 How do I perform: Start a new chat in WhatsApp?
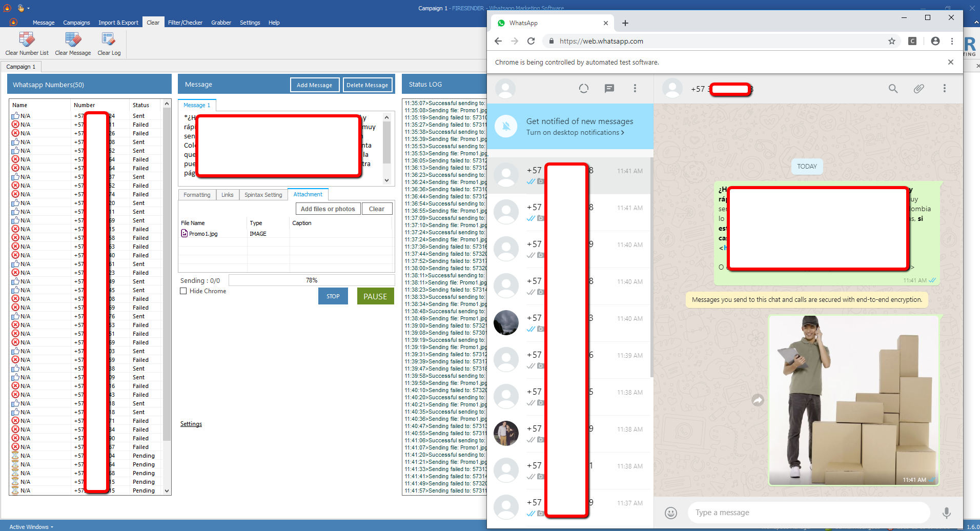(x=609, y=89)
